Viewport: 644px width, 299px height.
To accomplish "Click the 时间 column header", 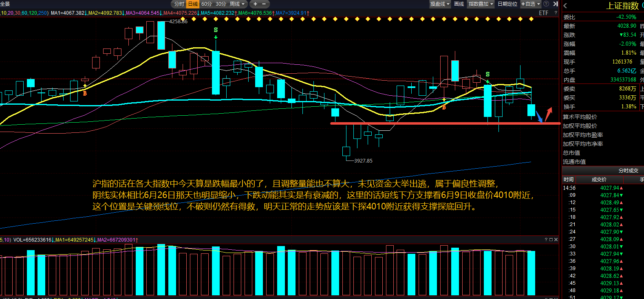I will pyautogui.click(x=569, y=180).
